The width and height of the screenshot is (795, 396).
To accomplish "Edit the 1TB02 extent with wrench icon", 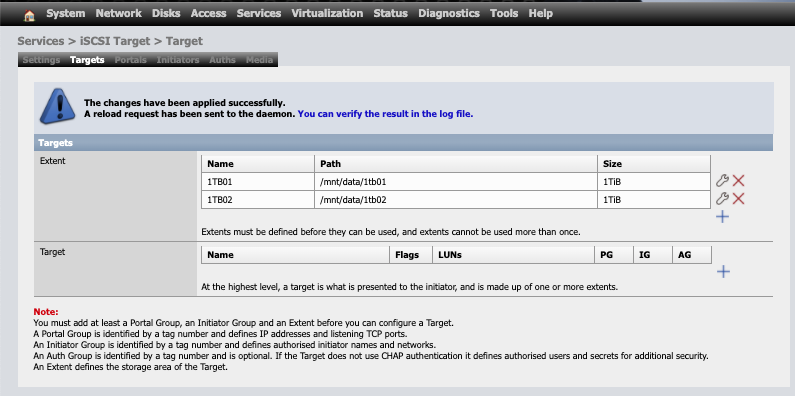I will click(x=722, y=199).
